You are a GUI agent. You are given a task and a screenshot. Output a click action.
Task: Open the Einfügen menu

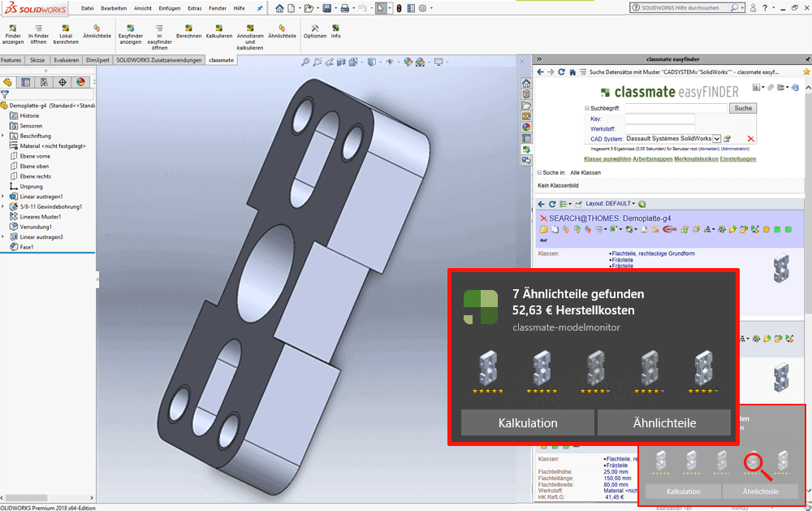pos(170,7)
